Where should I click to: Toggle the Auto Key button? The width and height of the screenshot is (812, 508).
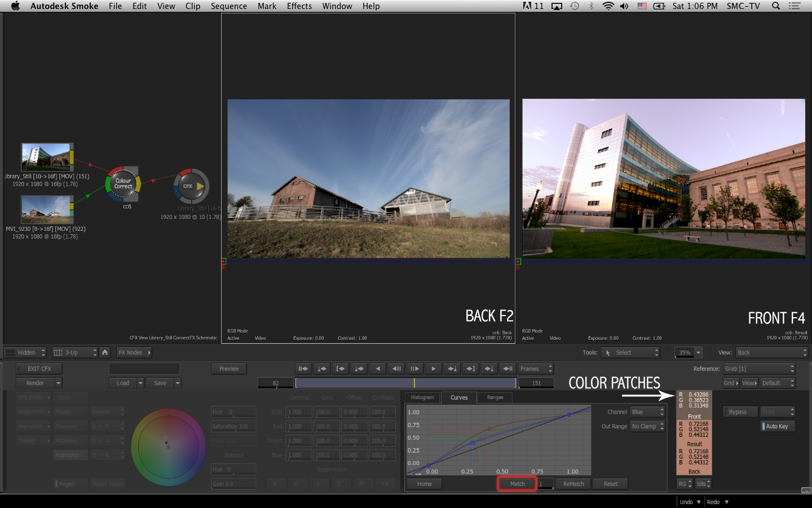click(778, 426)
